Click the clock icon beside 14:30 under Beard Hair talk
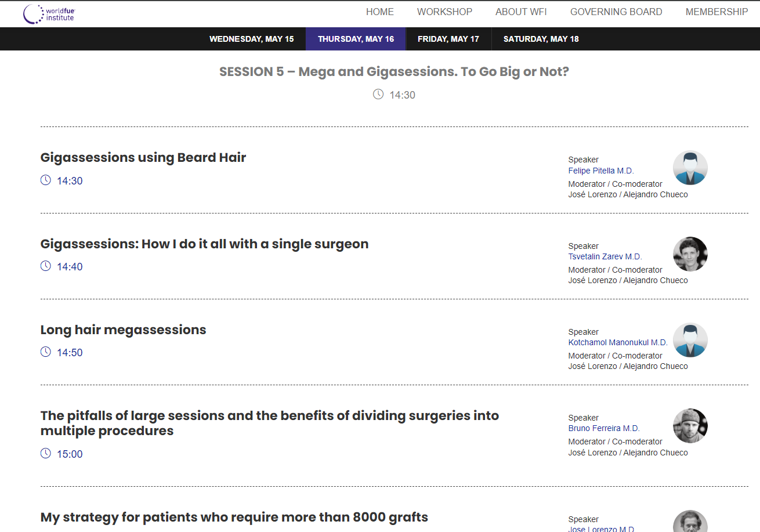Screen dimensions: 760x532 click(x=46, y=180)
